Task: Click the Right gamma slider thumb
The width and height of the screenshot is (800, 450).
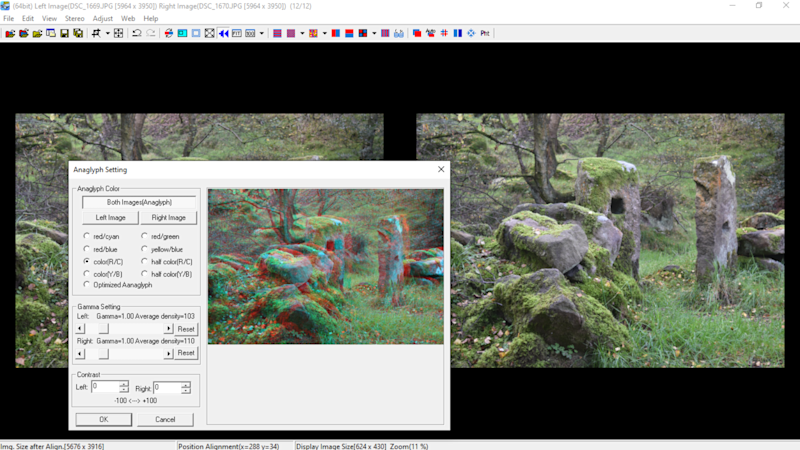Action: click(x=104, y=354)
